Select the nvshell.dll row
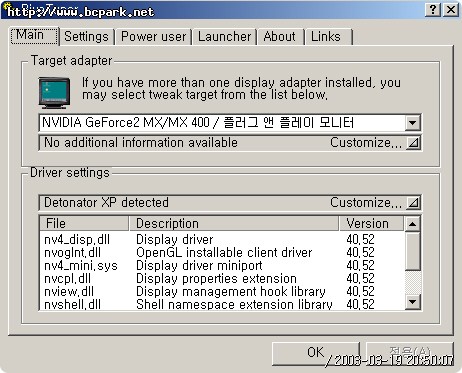Screen dimensions: 462x373 click(222, 304)
